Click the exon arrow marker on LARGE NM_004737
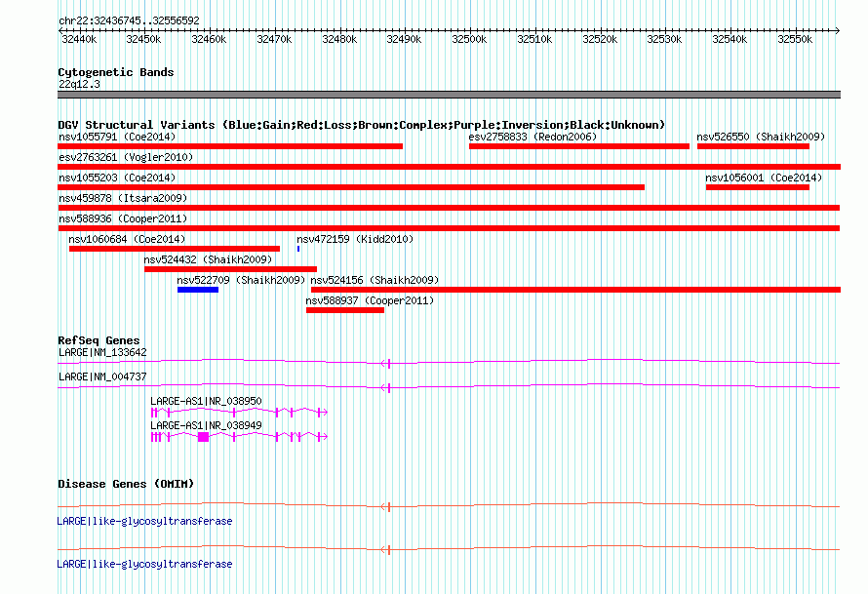This screenshot has width=868, height=594. click(386, 388)
